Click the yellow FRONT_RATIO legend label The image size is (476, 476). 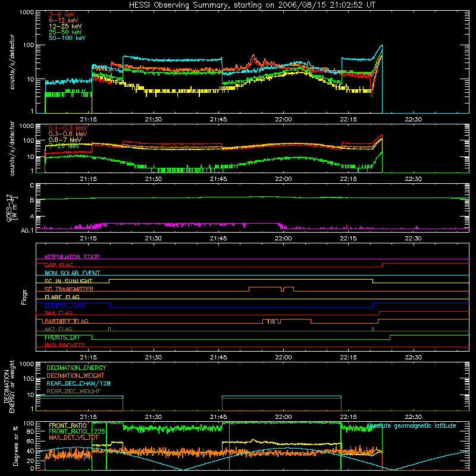coord(68,426)
